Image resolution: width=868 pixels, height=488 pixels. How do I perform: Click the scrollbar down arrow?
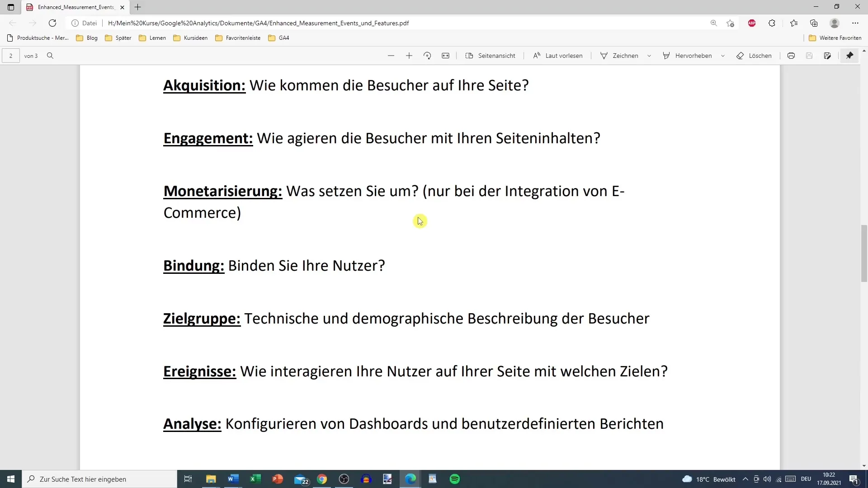tap(864, 466)
